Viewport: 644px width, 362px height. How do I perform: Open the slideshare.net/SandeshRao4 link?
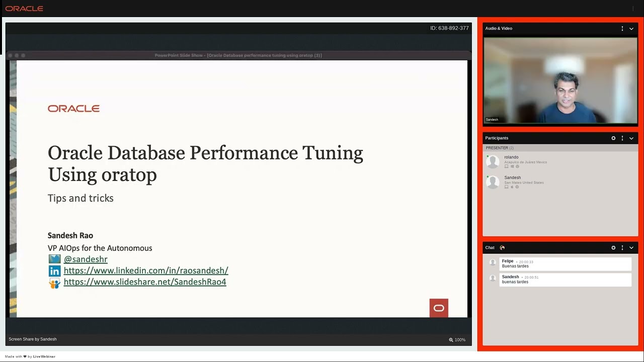click(145, 282)
